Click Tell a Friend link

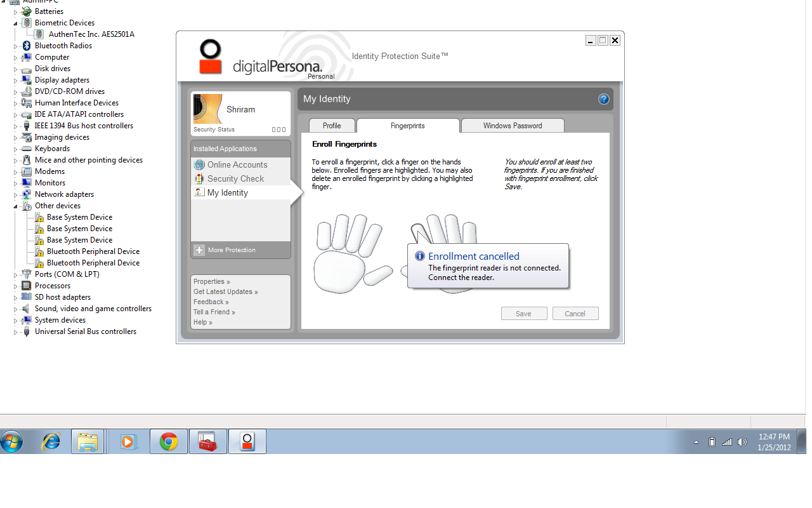click(214, 312)
